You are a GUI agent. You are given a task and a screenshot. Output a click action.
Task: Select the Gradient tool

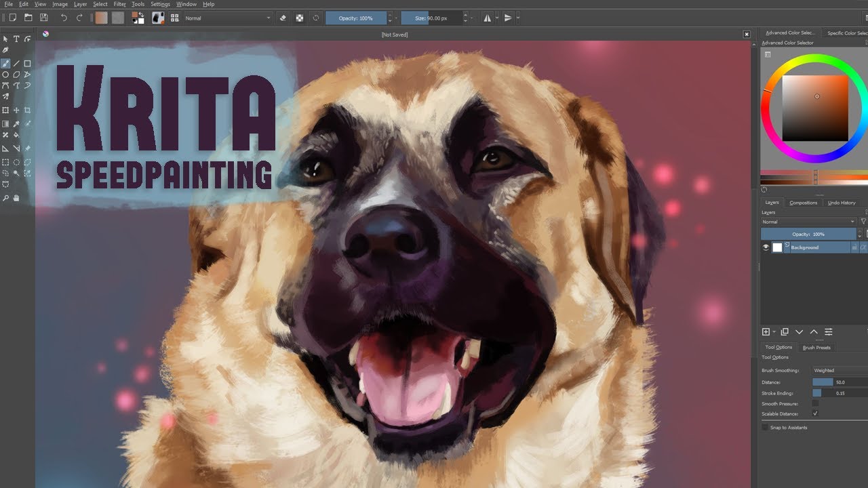(x=5, y=124)
